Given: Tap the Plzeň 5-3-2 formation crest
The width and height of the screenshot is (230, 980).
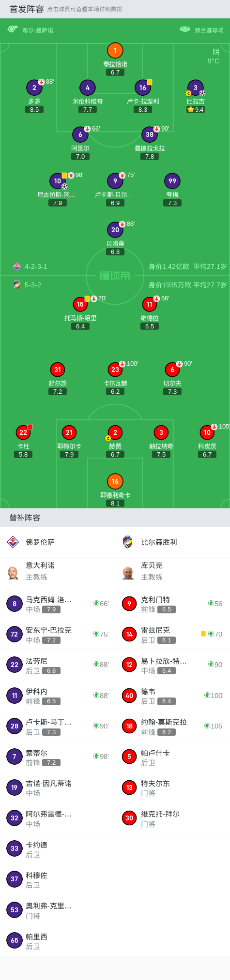Looking at the screenshot, I should coord(17,285).
